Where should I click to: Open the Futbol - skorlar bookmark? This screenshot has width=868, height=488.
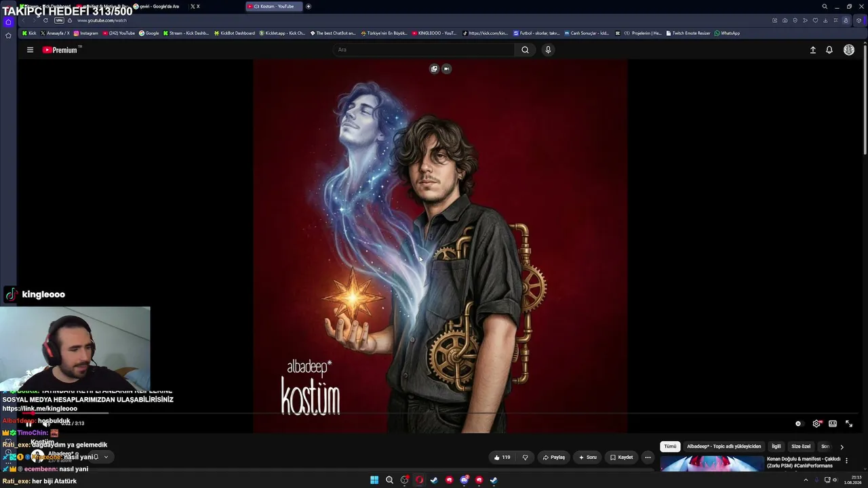pos(536,33)
